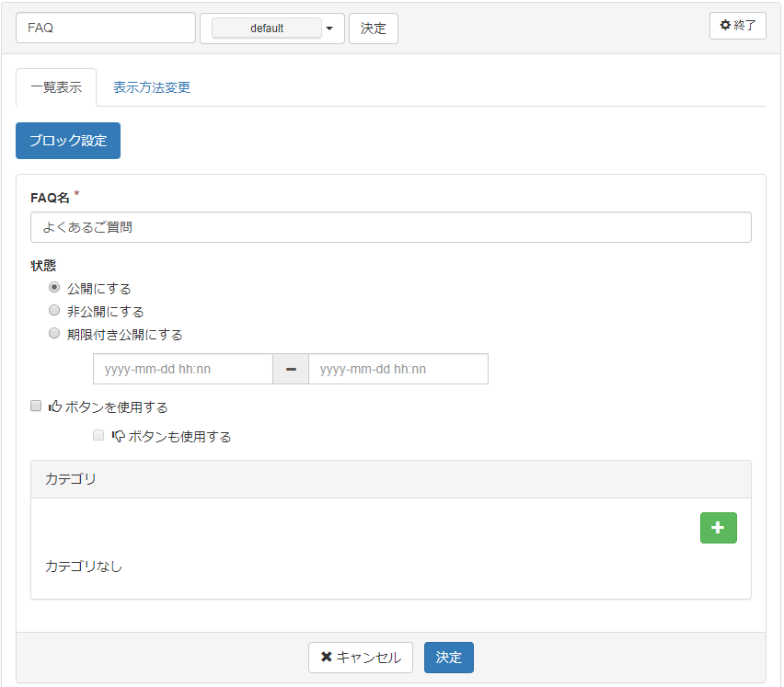Switch to the 一覧表示 tab
Viewport: 784px width, 687px height.
(56, 88)
